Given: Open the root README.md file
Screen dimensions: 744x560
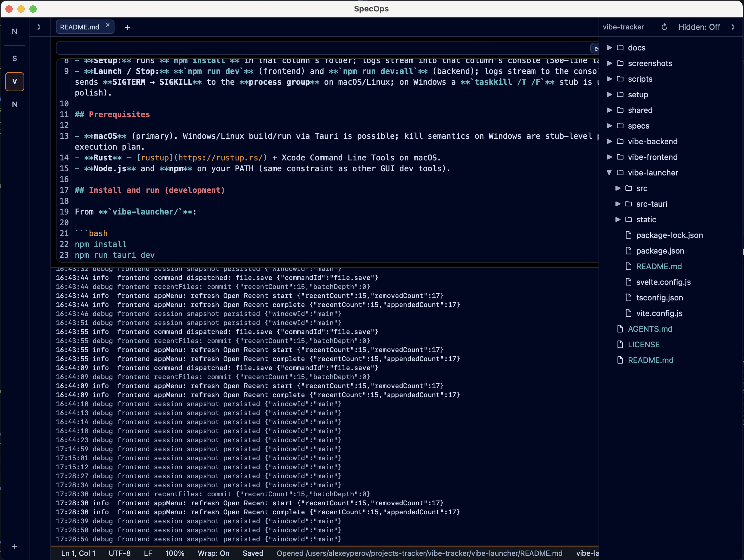Looking at the screenshot, I should click(x=651, y=360).
